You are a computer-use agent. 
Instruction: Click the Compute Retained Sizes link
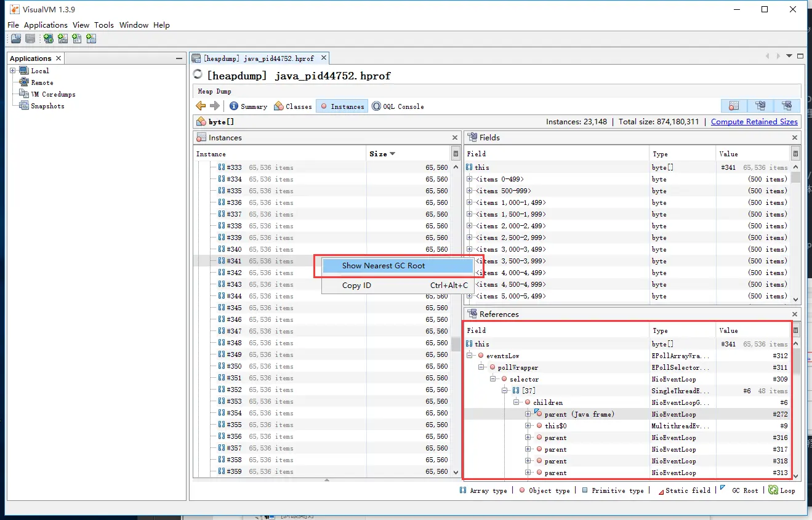tap(754, 122)
